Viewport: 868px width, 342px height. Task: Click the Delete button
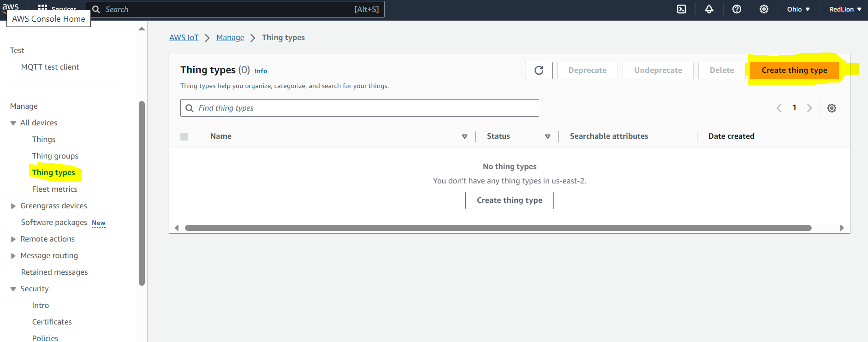tap(722, 71)
